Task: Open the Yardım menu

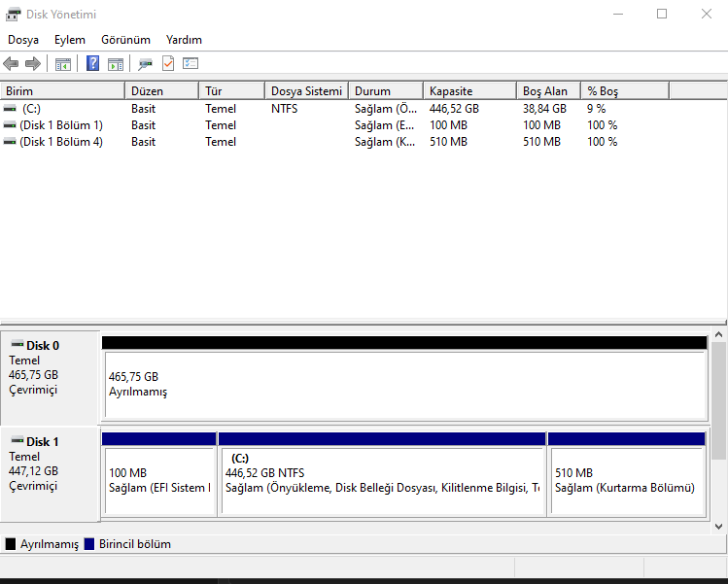Action: [184, 40]
